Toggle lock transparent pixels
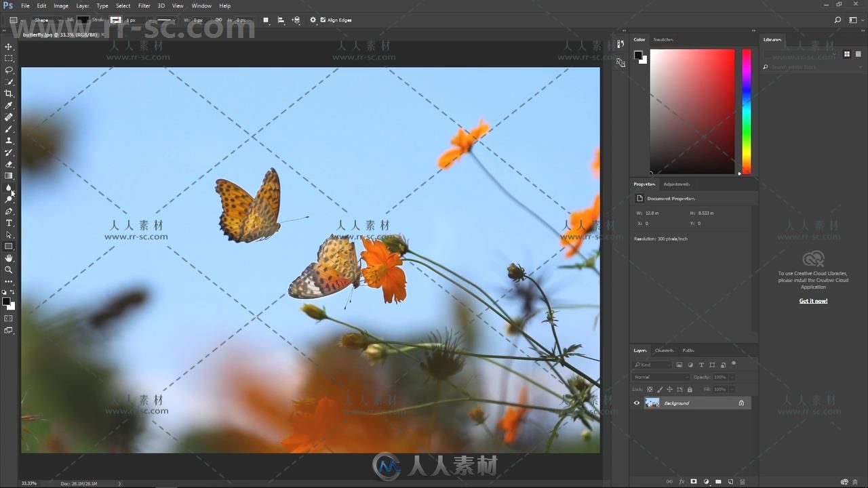Image resolution: width=868 pixels, height=488 pixels. click(x=650, y=390)
